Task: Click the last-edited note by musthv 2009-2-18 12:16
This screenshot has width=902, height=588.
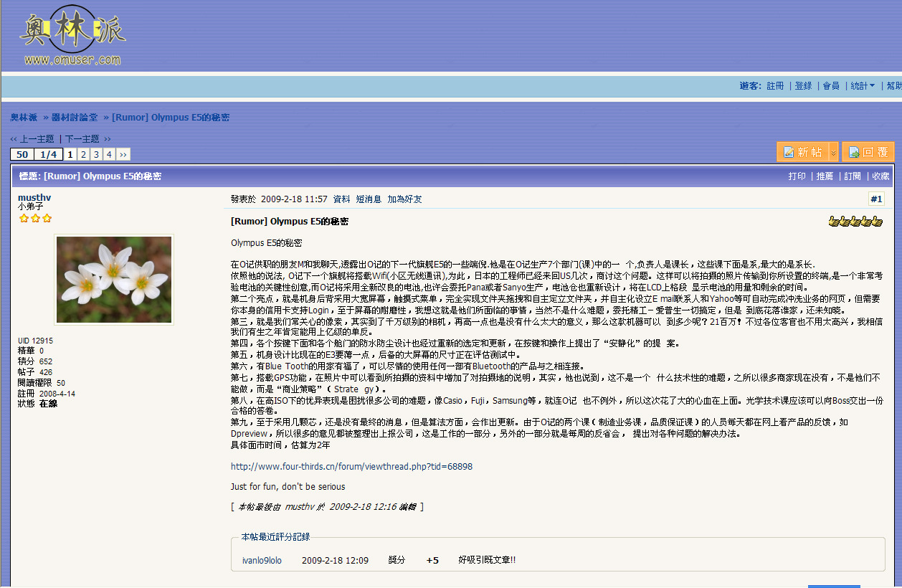Action: click(x=327, y=507)
